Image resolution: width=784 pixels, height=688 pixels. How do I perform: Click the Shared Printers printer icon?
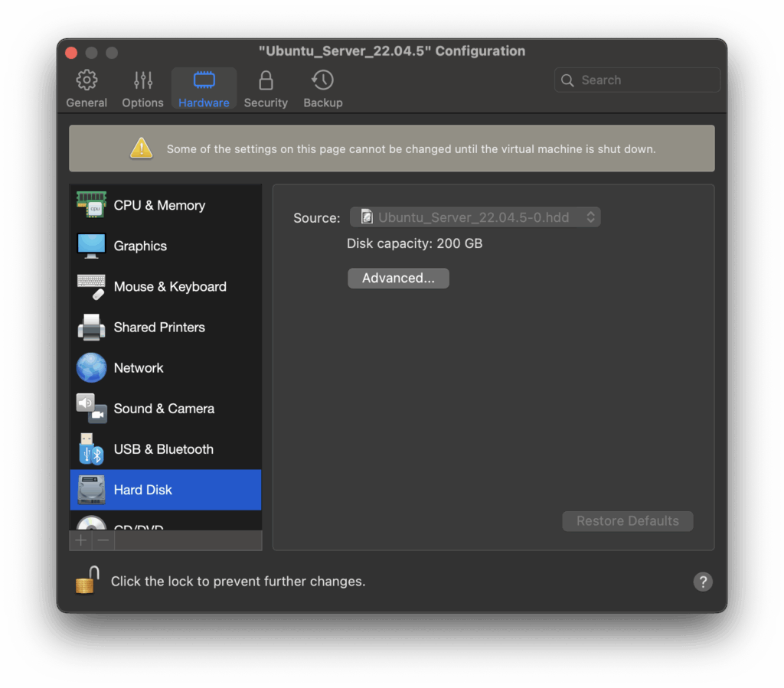click(92, 328)
